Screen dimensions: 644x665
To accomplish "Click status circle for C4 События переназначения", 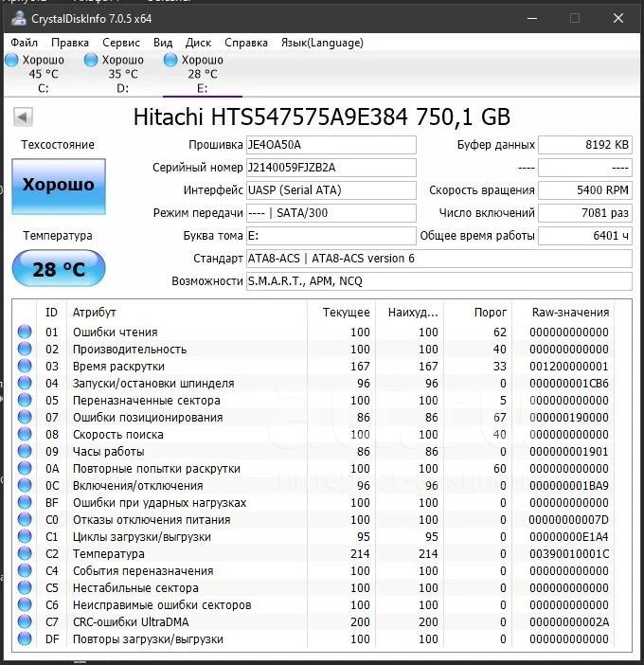I will click(25, 570).
